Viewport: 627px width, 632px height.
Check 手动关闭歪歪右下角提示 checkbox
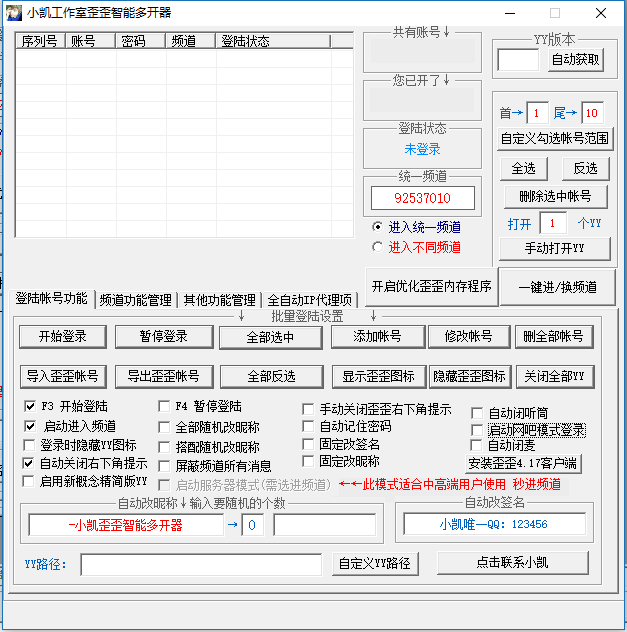coord(308,410)
